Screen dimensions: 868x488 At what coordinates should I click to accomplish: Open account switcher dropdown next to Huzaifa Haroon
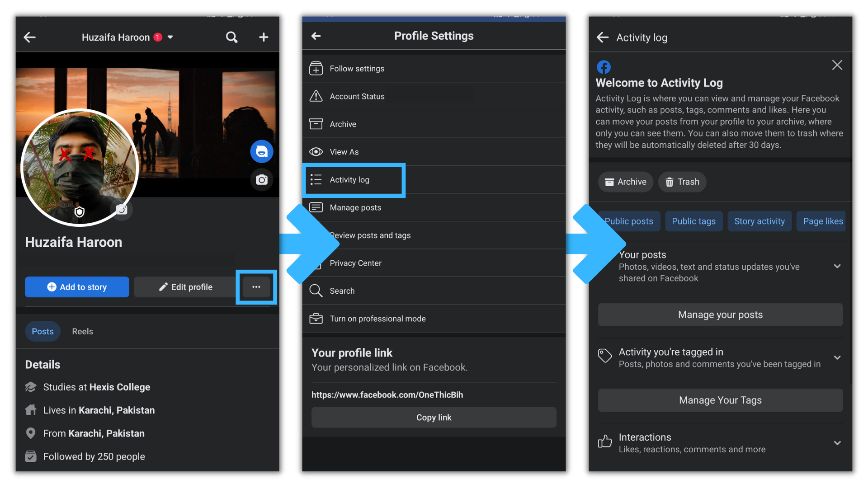(170, 37)
